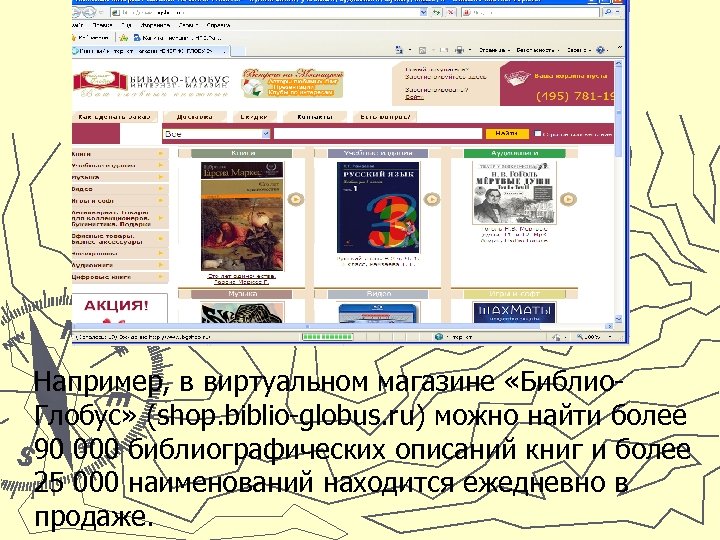Open the Скидки tab
Viewport: 720px width, 540px height.
point(254,117)
